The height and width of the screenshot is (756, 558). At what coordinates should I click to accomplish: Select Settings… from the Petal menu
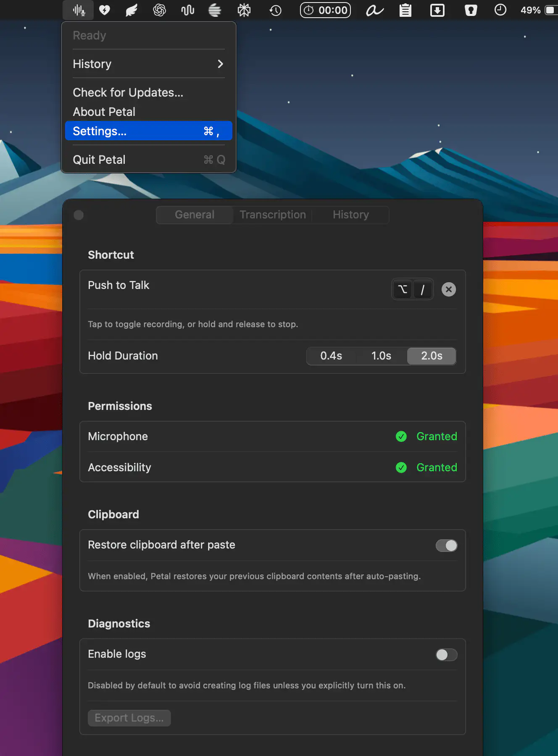149,131
